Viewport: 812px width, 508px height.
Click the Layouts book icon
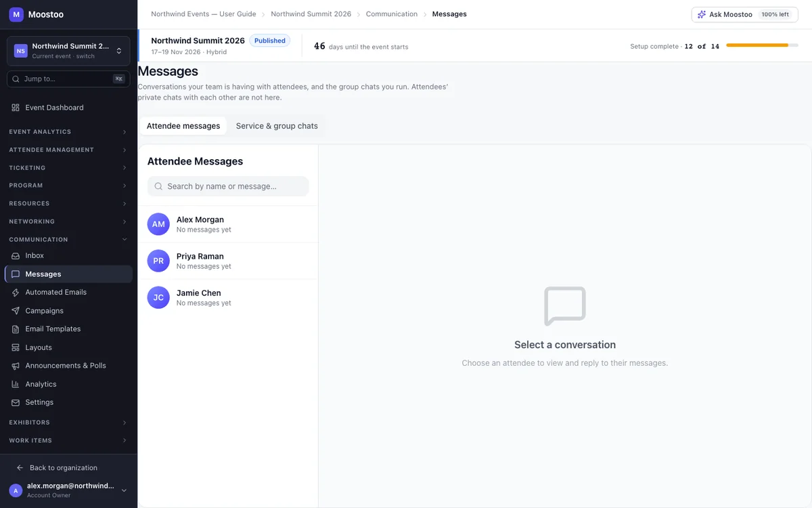tap(16, 347)
